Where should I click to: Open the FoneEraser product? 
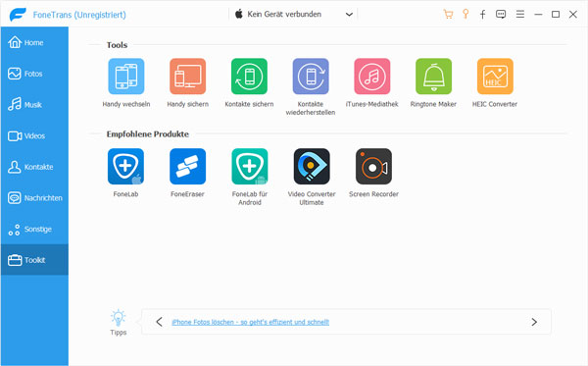tap(187, 166)
